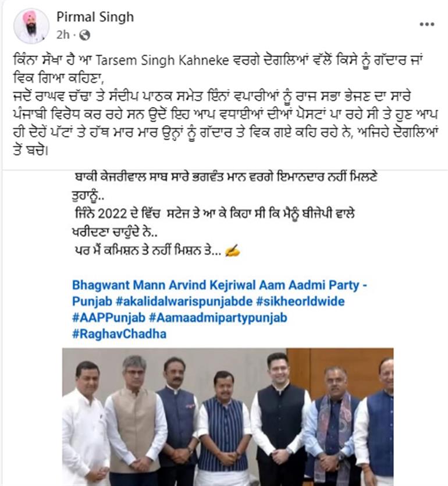Click the #akalidalwarispunjabde hashtag
448x486 pixels.
tap(184, 301)
